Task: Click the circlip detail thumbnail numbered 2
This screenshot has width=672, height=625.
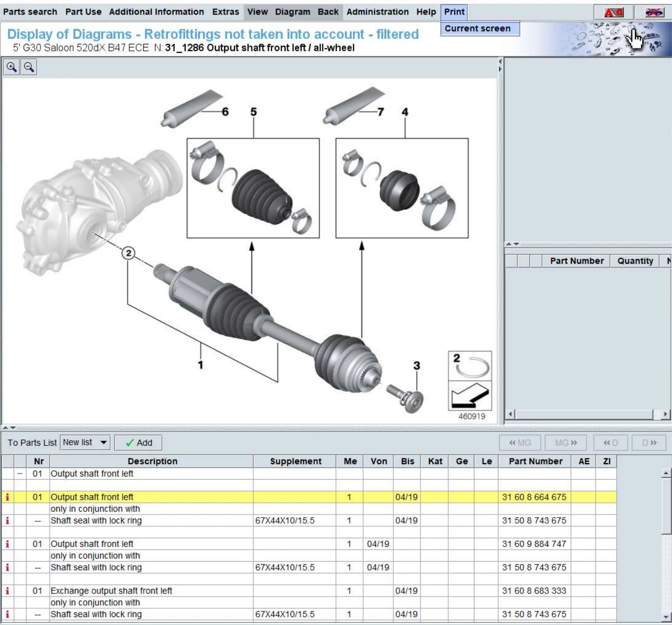Action: (470, 366)
